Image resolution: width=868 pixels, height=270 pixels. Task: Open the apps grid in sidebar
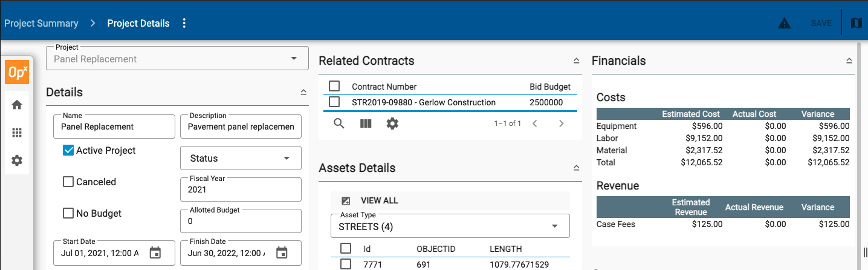tap(17, 133)
